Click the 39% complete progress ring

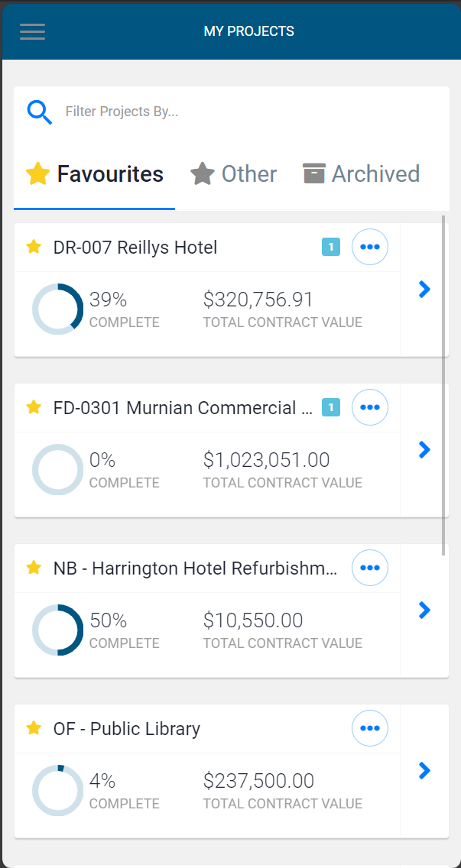57,309
